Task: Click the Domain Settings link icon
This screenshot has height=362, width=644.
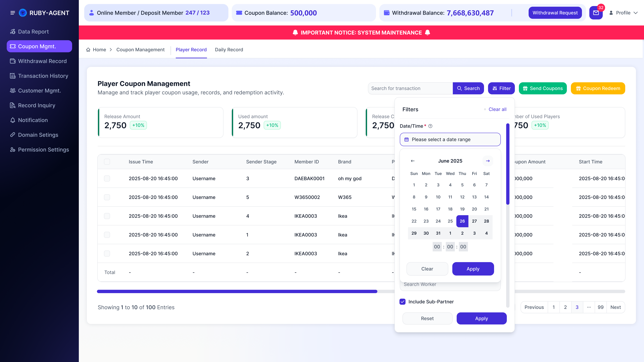Action: tap(13, 135)
